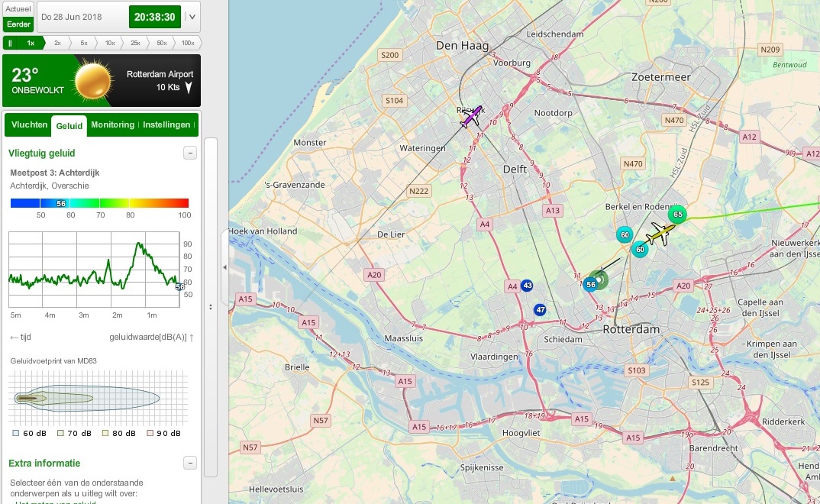Click the sun weather icon

pyautogui.click(x=93, y=81)
